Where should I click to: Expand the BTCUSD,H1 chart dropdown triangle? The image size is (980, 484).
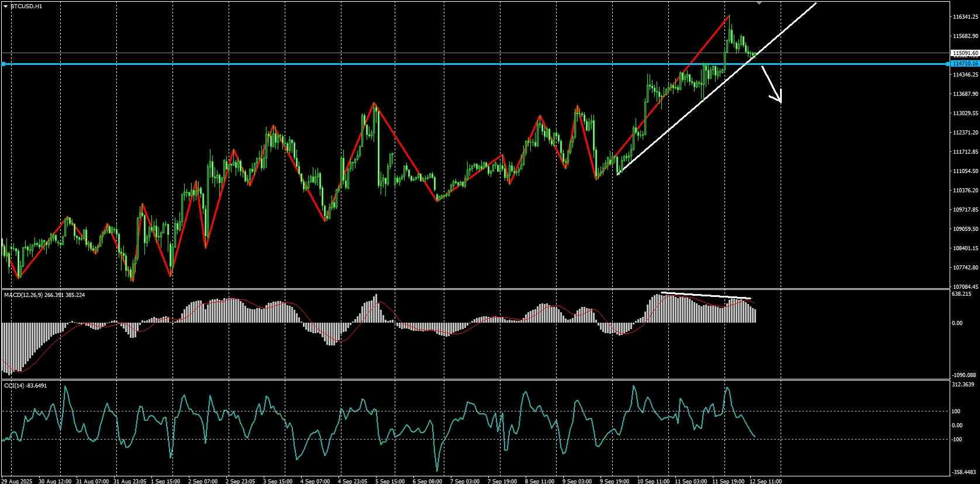(x=5, y=6)
